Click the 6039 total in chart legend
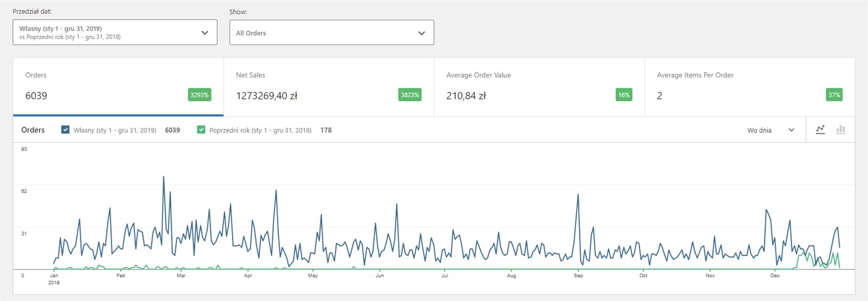This screenshot has height=301, width=868. pyautogui.click(x=173, y=130)
